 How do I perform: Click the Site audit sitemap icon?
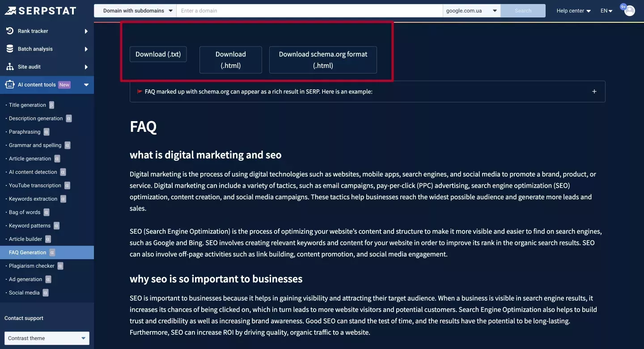pyautogui.click(x=10, y=67)
